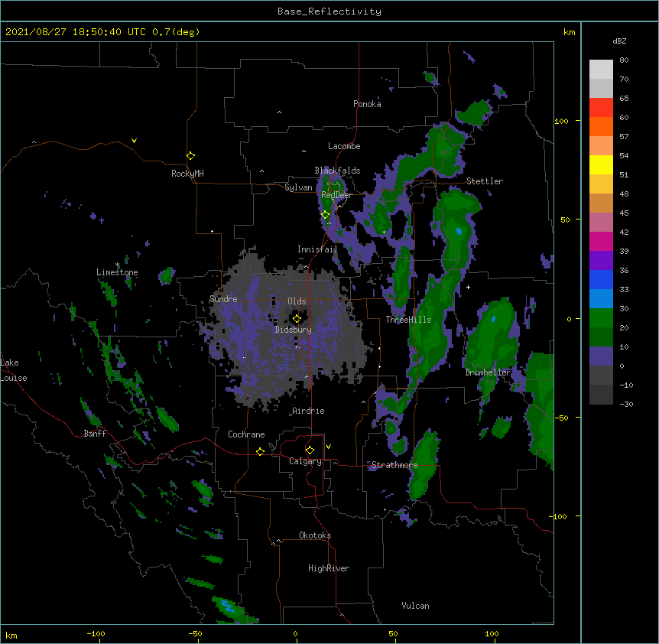Click the Didsbury label
This screenshot has width=659, height=644.
pyautogui.click(x=294, y=330)
